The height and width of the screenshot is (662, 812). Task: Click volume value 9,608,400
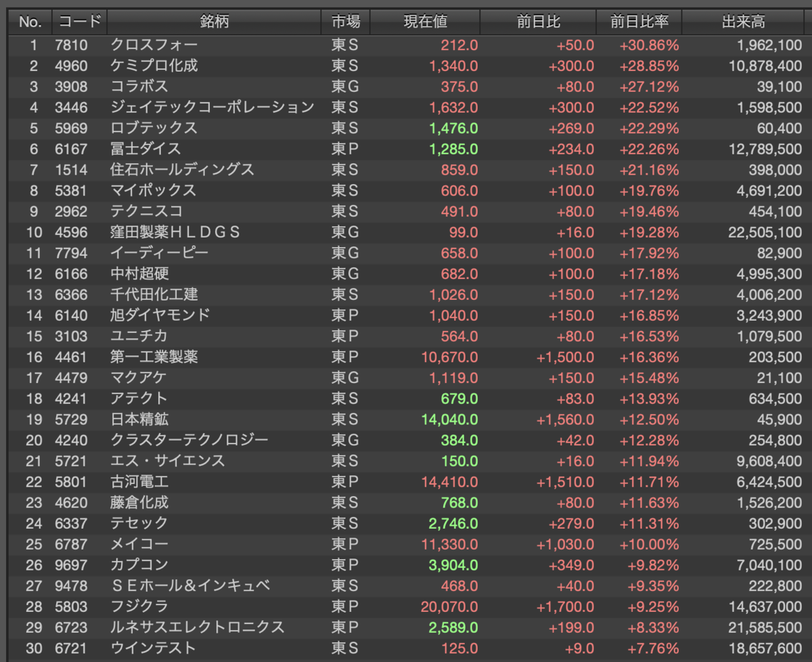769,460
